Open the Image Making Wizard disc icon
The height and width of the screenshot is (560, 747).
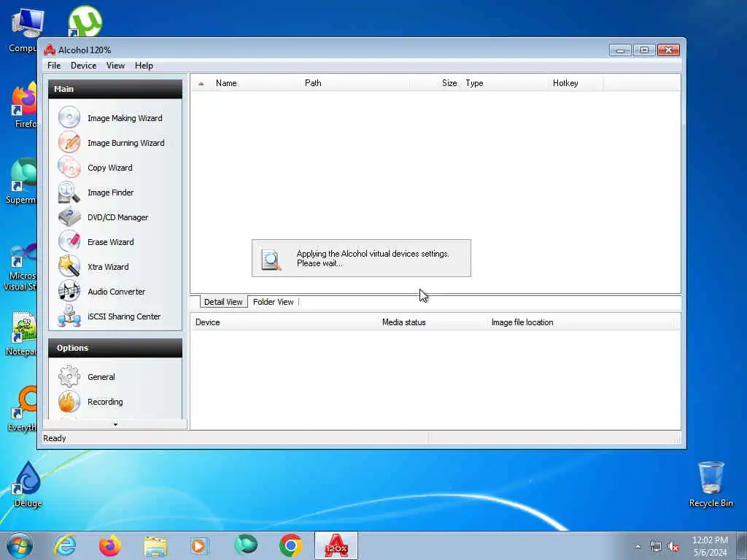[x=69, y=117]
